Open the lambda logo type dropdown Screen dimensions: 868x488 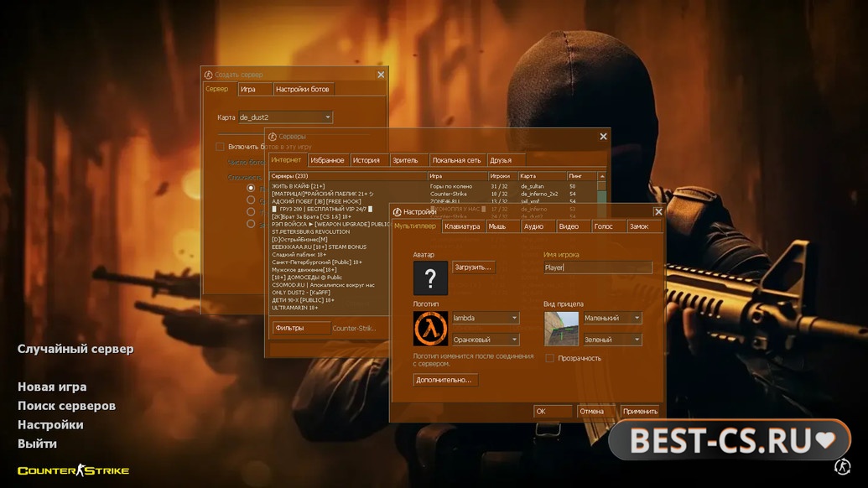coord(485,318)
